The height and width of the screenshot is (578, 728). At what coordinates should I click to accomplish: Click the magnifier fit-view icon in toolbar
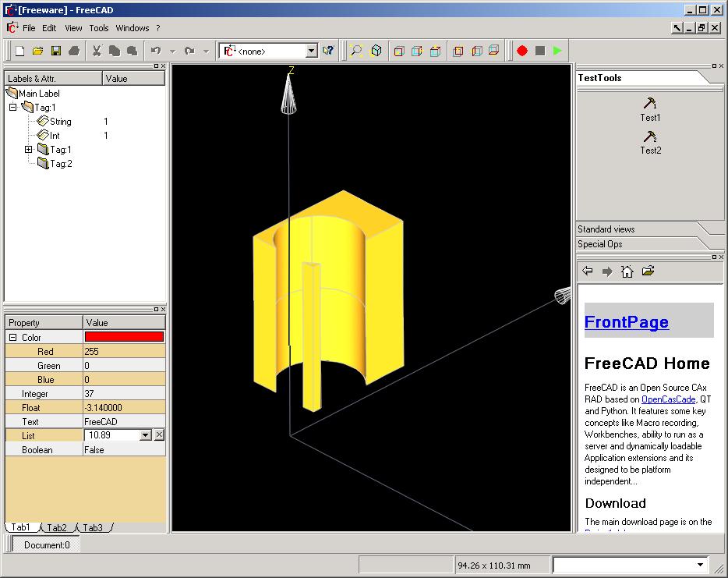355,51
